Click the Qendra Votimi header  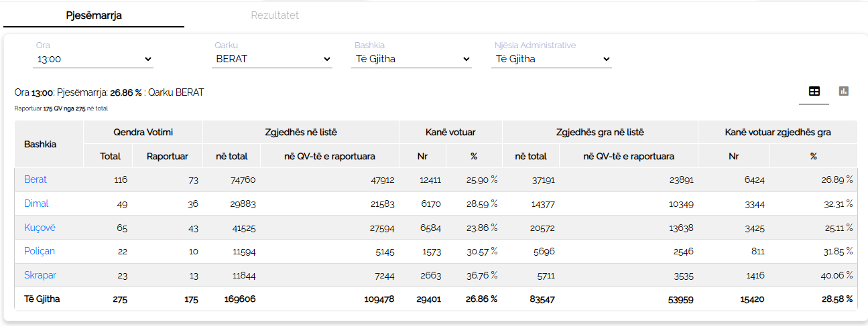click(143, 133)
